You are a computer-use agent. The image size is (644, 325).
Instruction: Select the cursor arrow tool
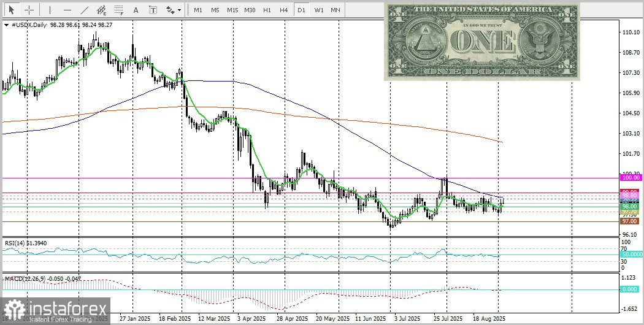pyautogui.click(x=12, y=9)
